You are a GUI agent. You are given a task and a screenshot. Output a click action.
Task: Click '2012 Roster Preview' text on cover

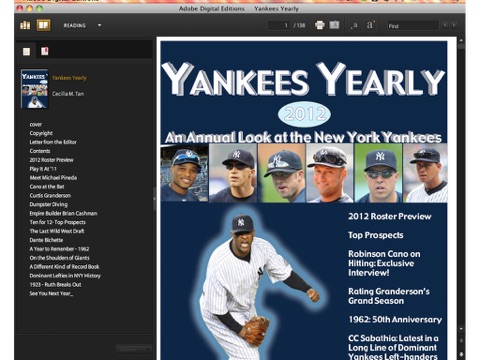click(x=390, y=216)
